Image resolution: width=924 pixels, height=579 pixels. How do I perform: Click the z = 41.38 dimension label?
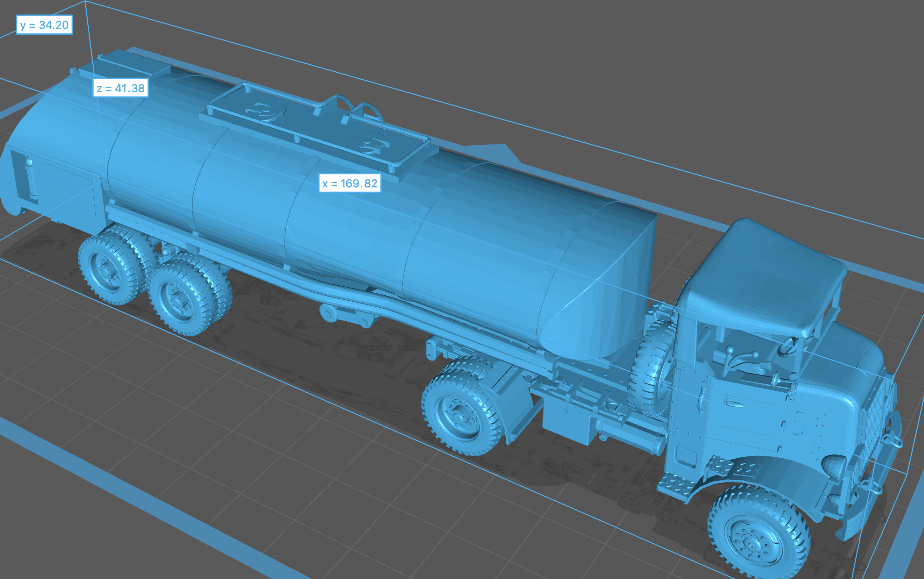[120, 88]
